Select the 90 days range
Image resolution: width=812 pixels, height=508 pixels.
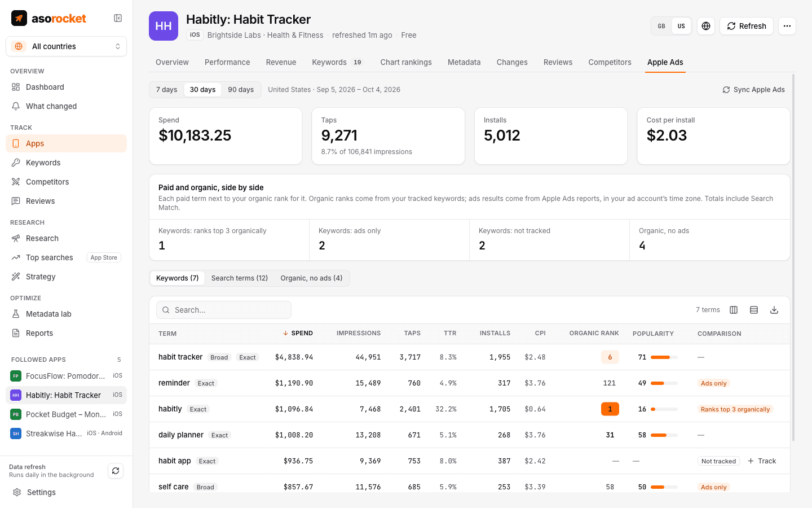coord(241,90)
